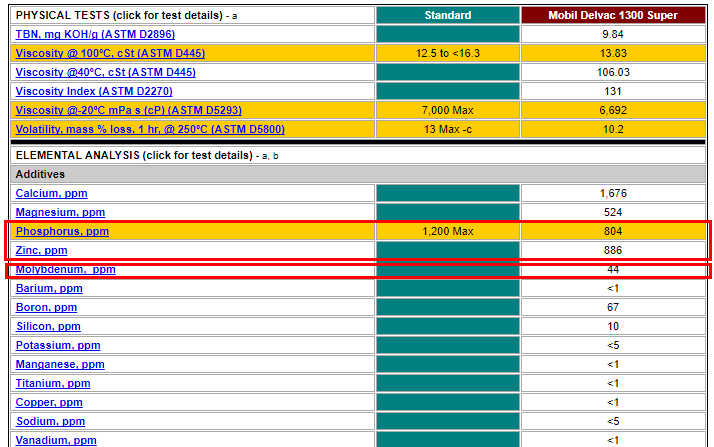Viewport: 714px width, 447px height.
Task: Select the viscosity value 106.03
Action: click(613, 72)
